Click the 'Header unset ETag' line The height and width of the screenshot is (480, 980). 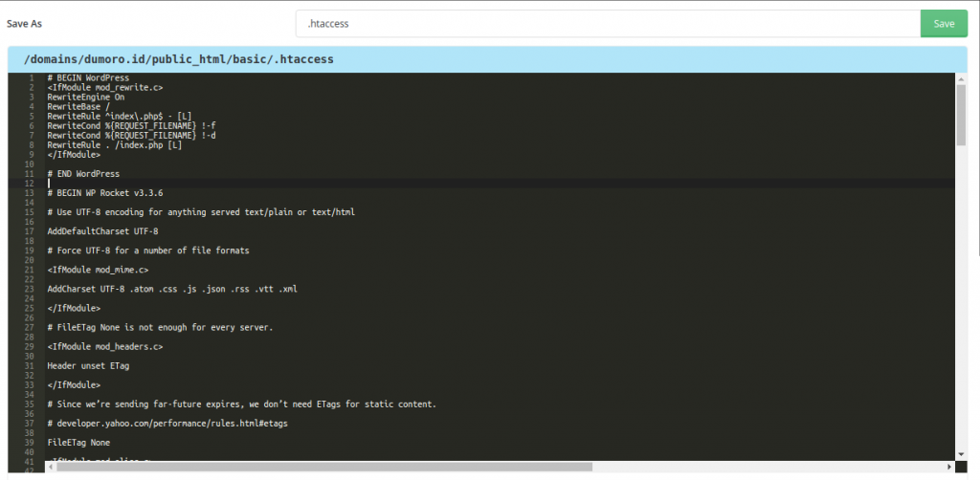point(88,366)
